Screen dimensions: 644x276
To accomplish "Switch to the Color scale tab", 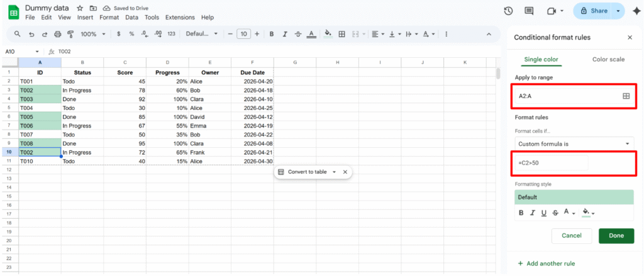I will point(608,59).
